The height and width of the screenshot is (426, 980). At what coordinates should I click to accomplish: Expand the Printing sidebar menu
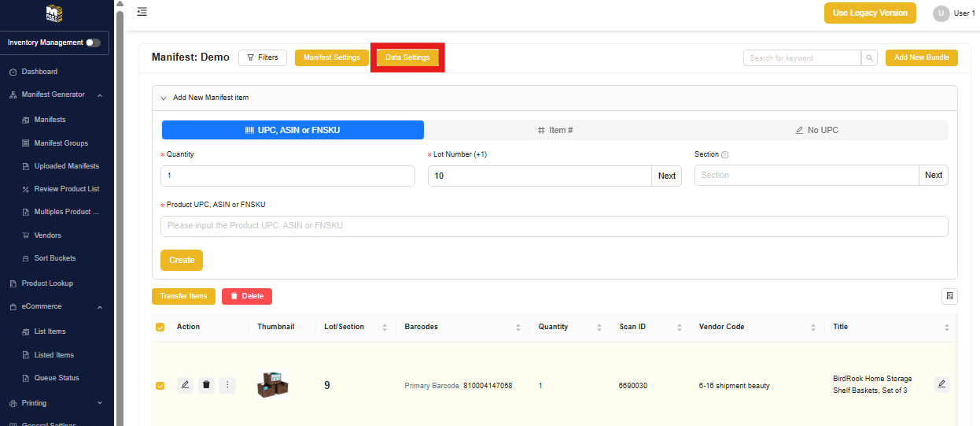tap(100, 403)
